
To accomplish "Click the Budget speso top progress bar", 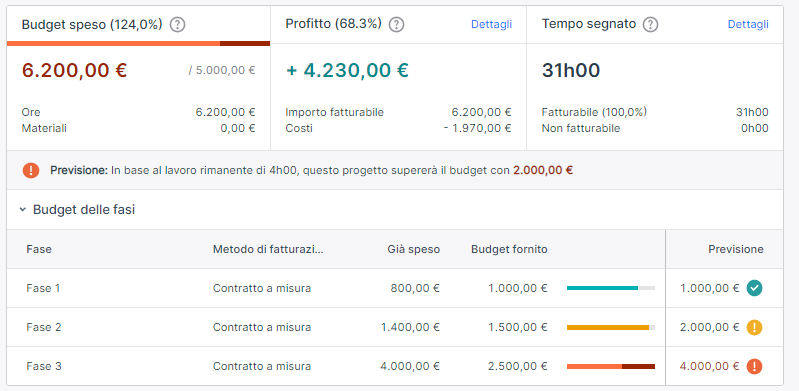I will click(x=139, y=44).
